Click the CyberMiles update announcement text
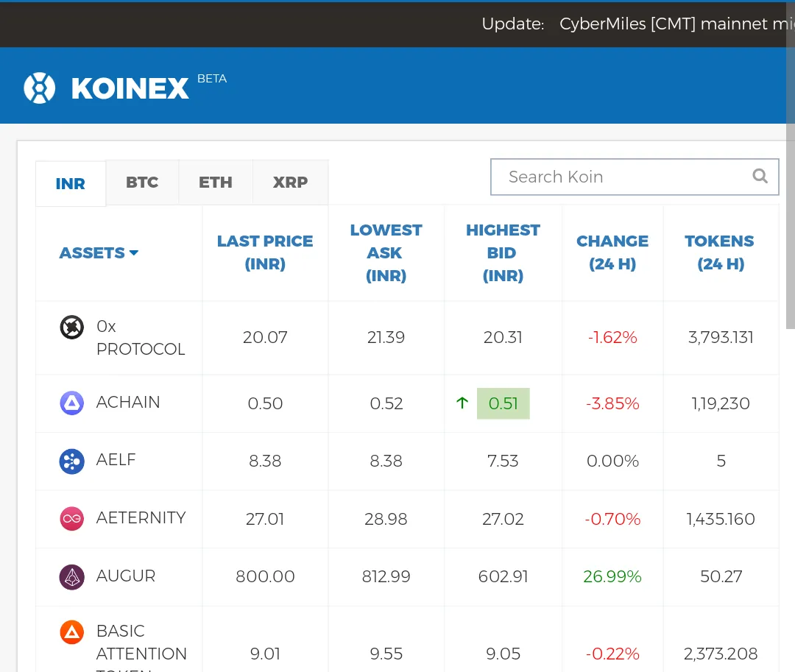795x672 pixels. point(677,24)
